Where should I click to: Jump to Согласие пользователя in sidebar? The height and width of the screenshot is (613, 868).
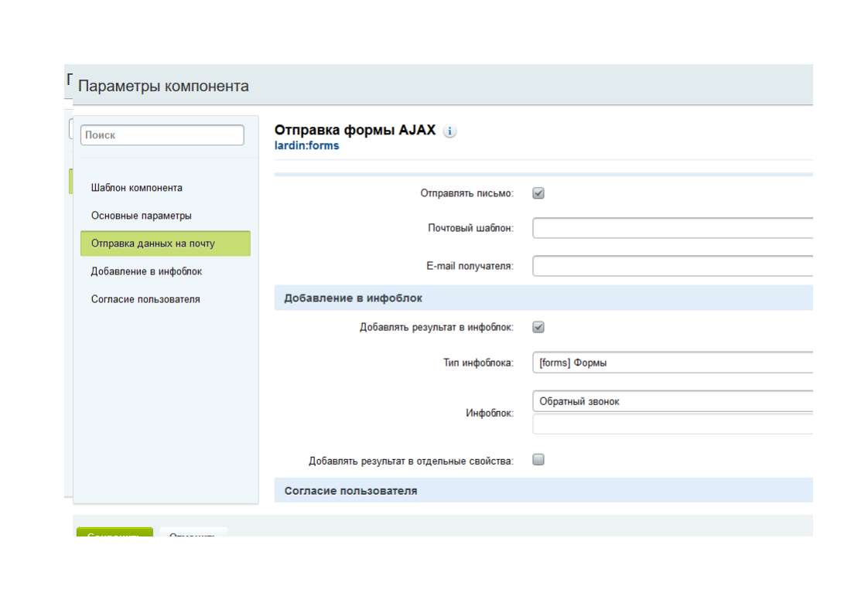point(145,299)
